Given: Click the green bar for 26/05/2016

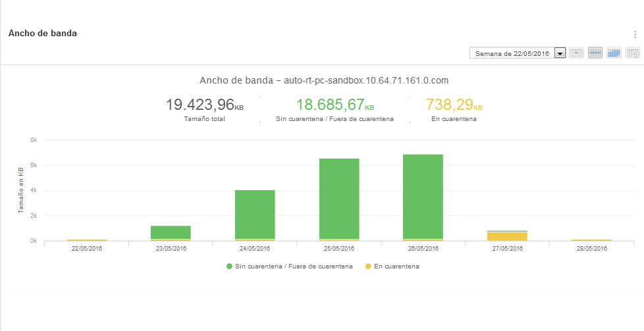Looking at the screenshot, I should [423, 196].
